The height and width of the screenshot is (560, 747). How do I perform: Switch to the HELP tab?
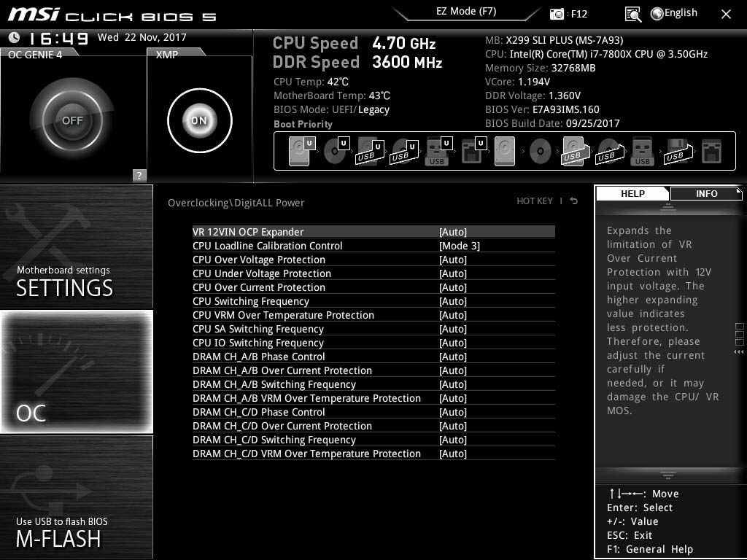coord(632,193)
